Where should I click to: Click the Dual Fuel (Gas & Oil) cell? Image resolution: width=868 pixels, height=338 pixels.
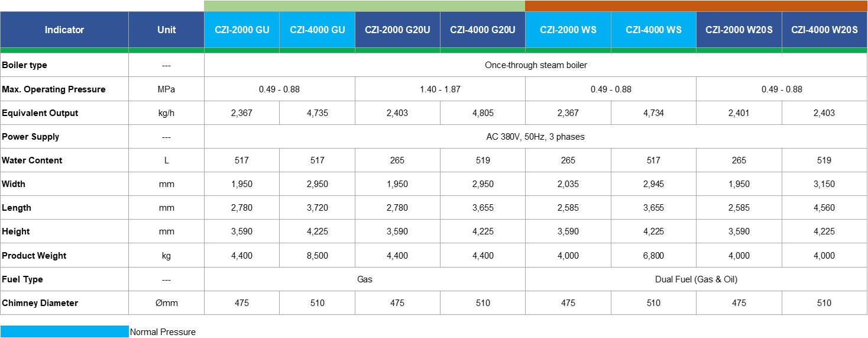[696, 279]
